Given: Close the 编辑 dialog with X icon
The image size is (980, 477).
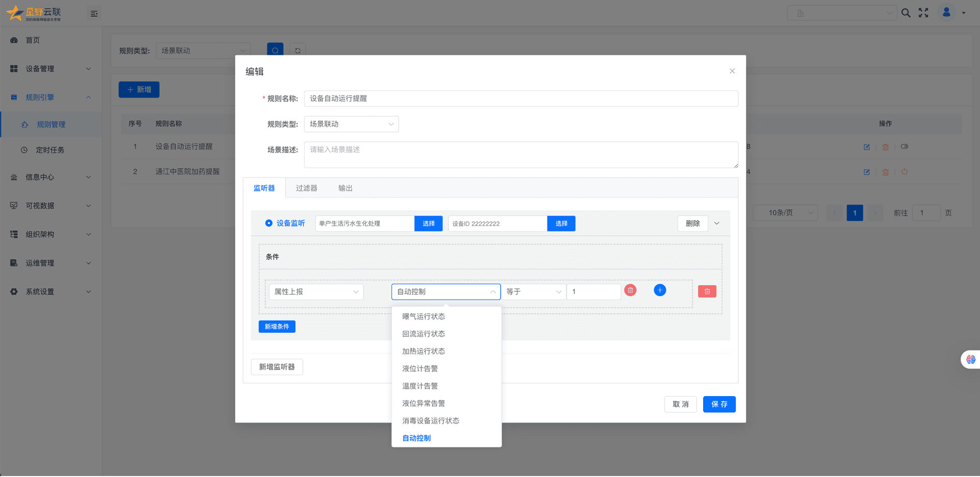Looking at the screenshot, I should point(732,71).
